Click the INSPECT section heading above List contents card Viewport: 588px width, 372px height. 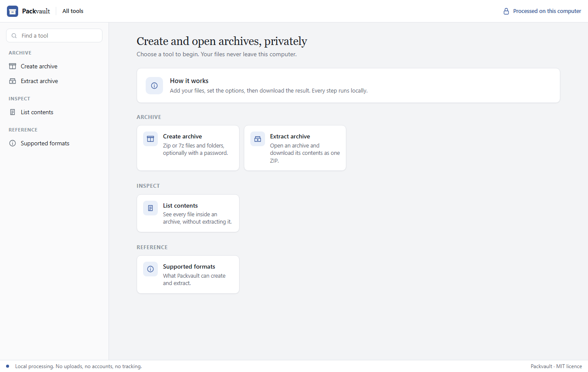(148, 186)
